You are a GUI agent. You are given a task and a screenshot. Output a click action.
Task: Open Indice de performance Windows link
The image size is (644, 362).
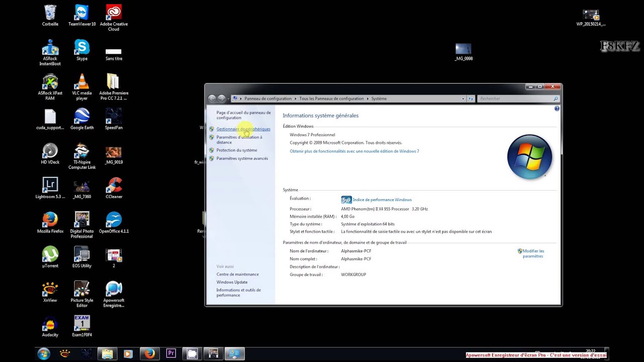click(x=382, y=200)
